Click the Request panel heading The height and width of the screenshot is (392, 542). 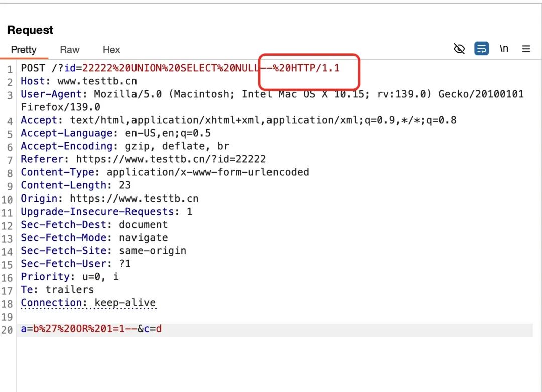tap(30, 30)
